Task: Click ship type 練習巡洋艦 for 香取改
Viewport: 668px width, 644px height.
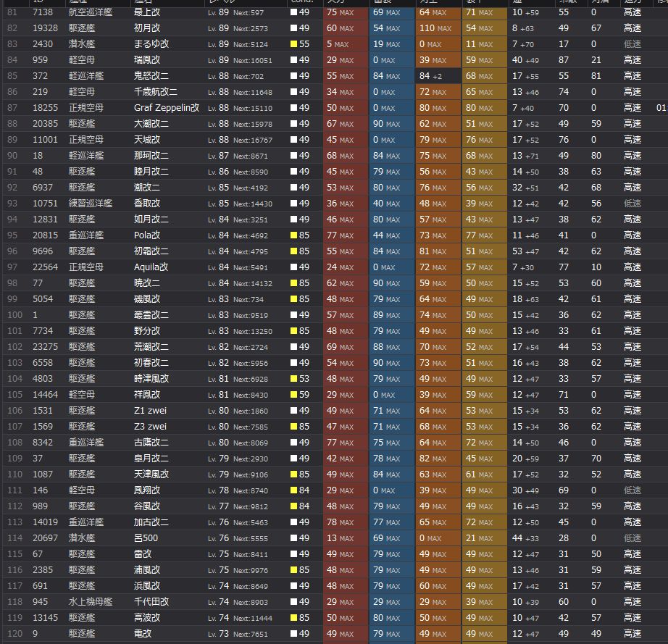Action: [91, 203]
